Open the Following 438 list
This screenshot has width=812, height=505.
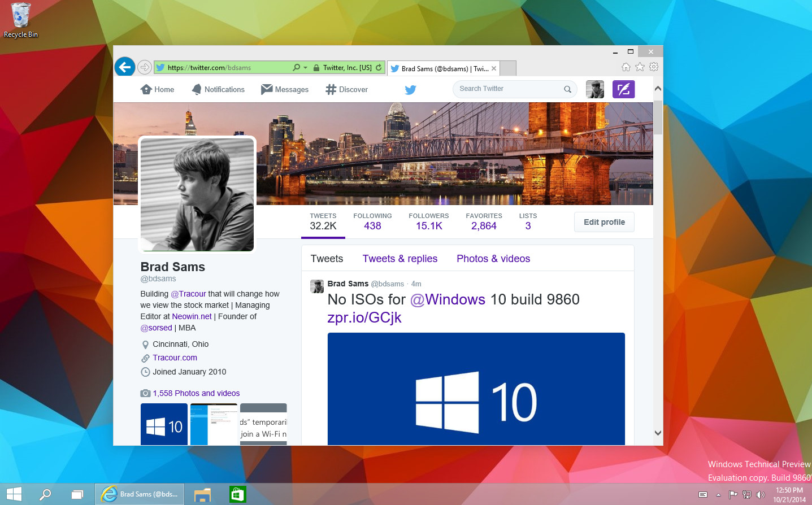coord(372,221)
